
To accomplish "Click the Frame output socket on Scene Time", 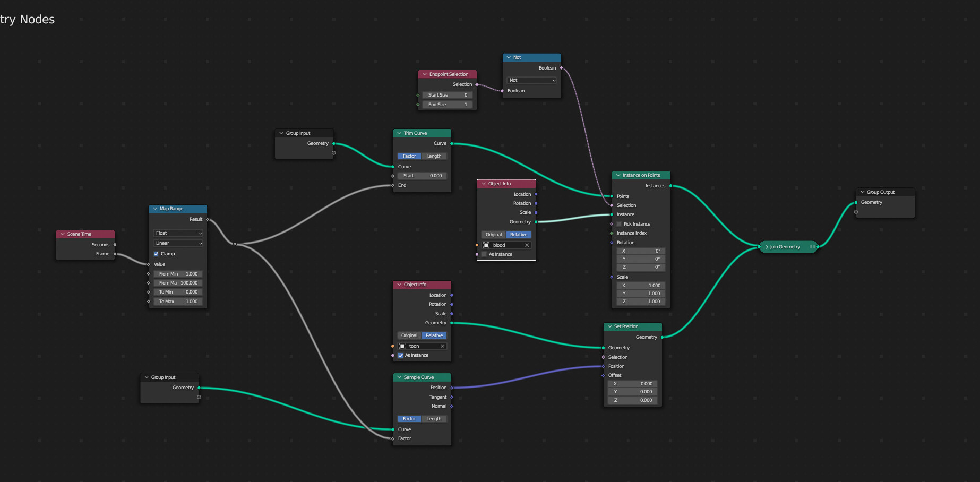I will pos(115,254).
